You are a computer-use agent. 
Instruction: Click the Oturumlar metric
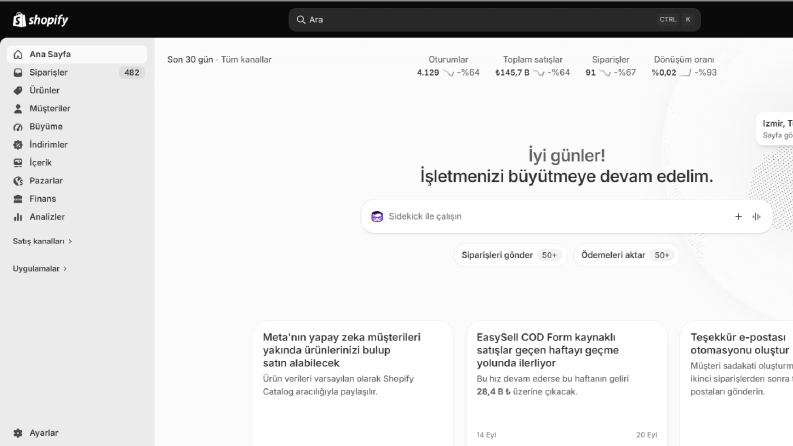pos(448,66)
